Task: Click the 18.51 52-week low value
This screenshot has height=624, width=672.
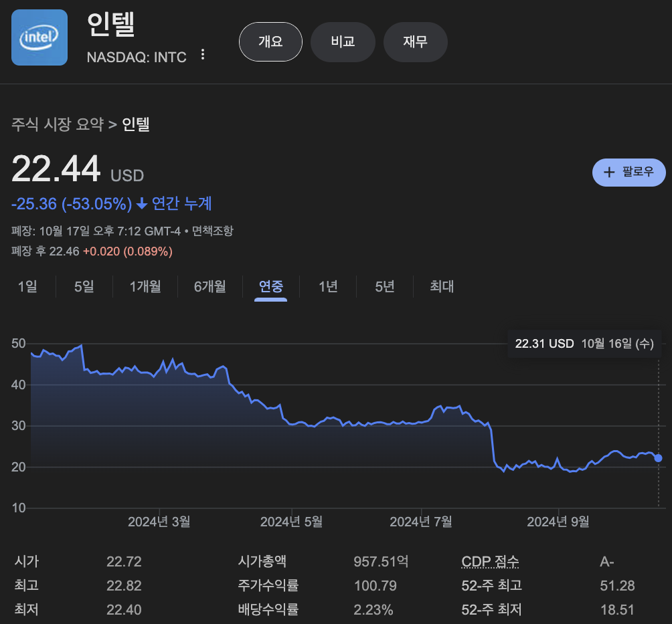Action: coord(617,610)
